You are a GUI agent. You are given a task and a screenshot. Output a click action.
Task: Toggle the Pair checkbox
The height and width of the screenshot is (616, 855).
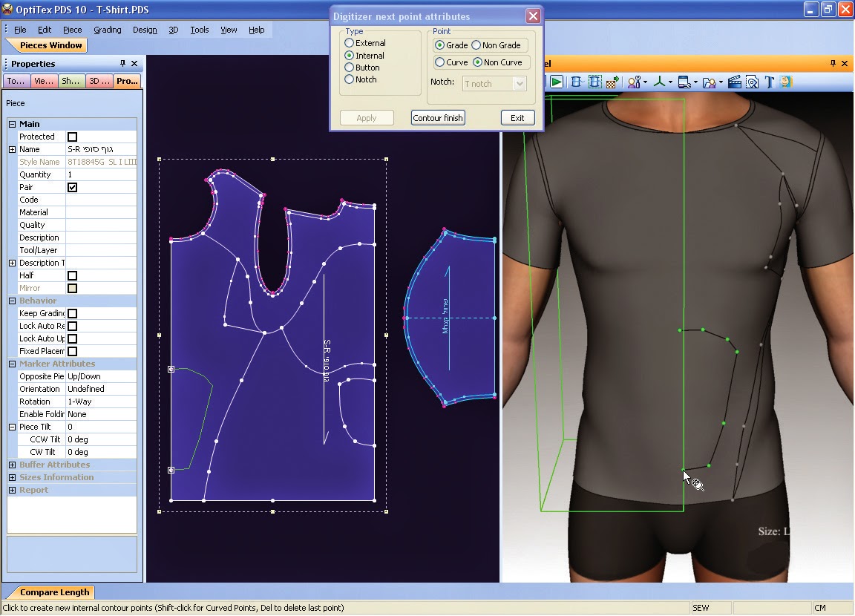(72, 187)
